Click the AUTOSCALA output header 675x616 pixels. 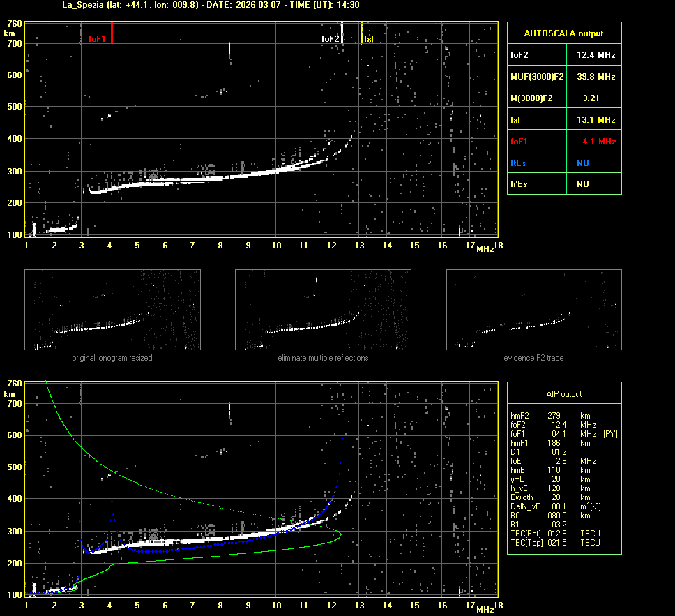tap(563, 33)
